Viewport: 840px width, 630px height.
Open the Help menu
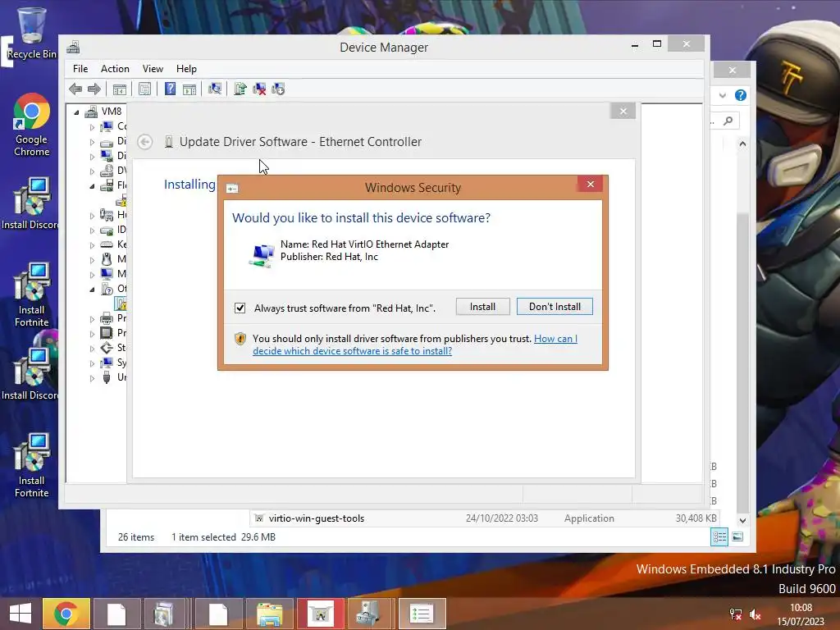186,69
